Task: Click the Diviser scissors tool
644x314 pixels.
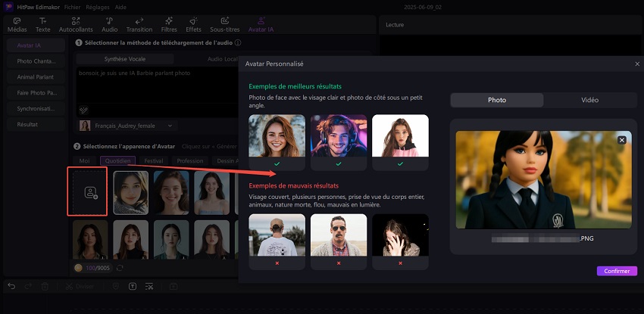Action: (80, 286)
